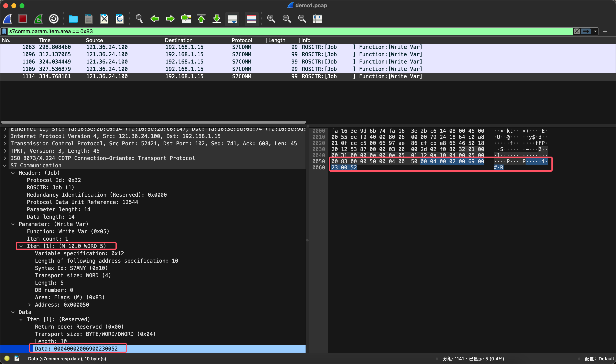Select Protocol Data Unit Reference: 12544

[x=82, y=202]
